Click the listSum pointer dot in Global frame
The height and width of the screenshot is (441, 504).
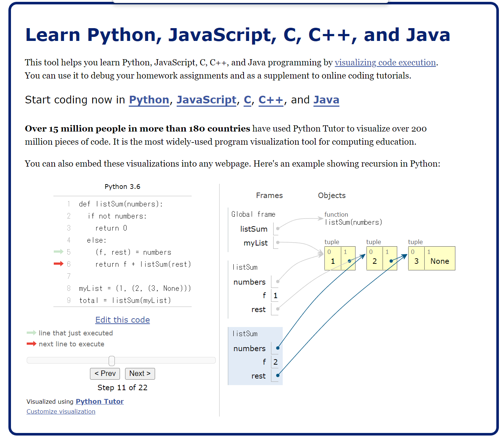278,228
